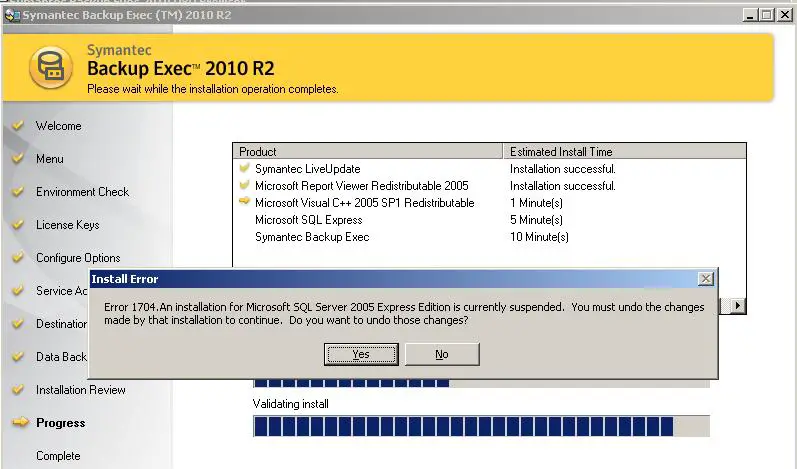Click the Validating install progress bar
The width and height of the screenshot is (797, 469).
click(x=481, y=426)
